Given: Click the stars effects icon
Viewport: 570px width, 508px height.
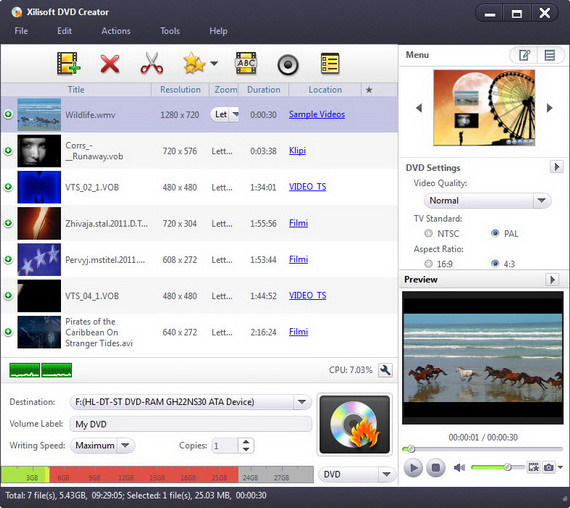Looking at the screenshot, I should point(194,63).
